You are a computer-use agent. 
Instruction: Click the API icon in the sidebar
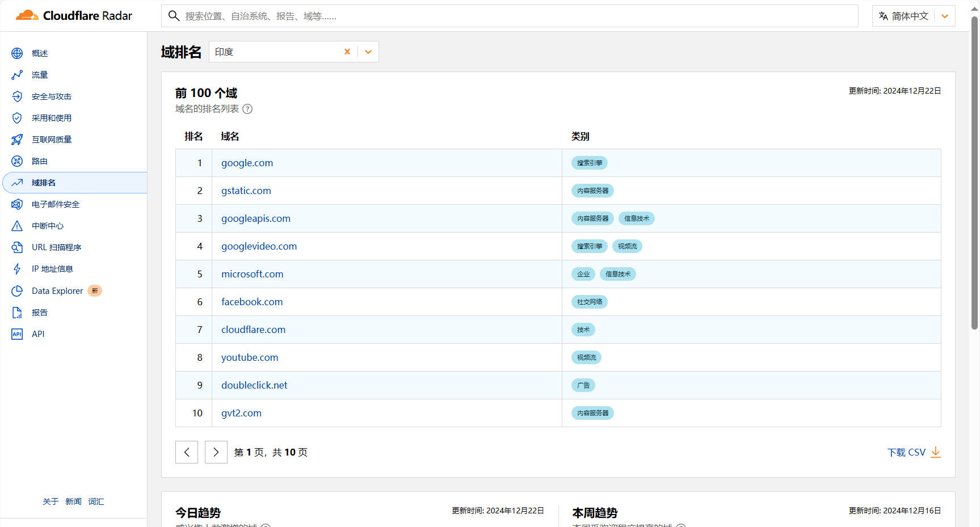click(x=17, y=334)
